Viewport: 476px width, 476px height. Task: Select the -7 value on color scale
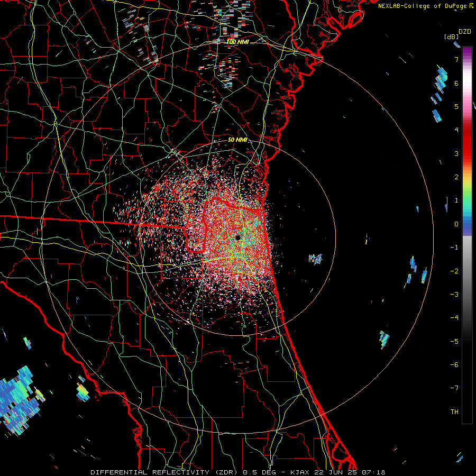(x=454, y=388)
